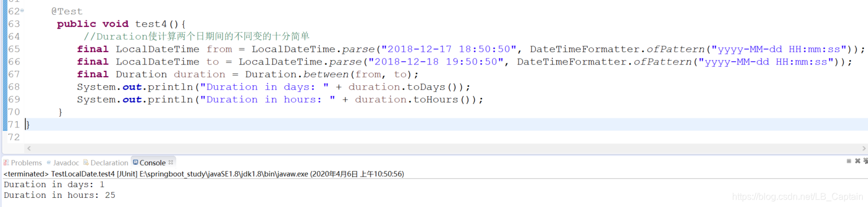Click the variable name 'to' on line 66
This screenshot has width=868, height=207.
coord(212,62)
